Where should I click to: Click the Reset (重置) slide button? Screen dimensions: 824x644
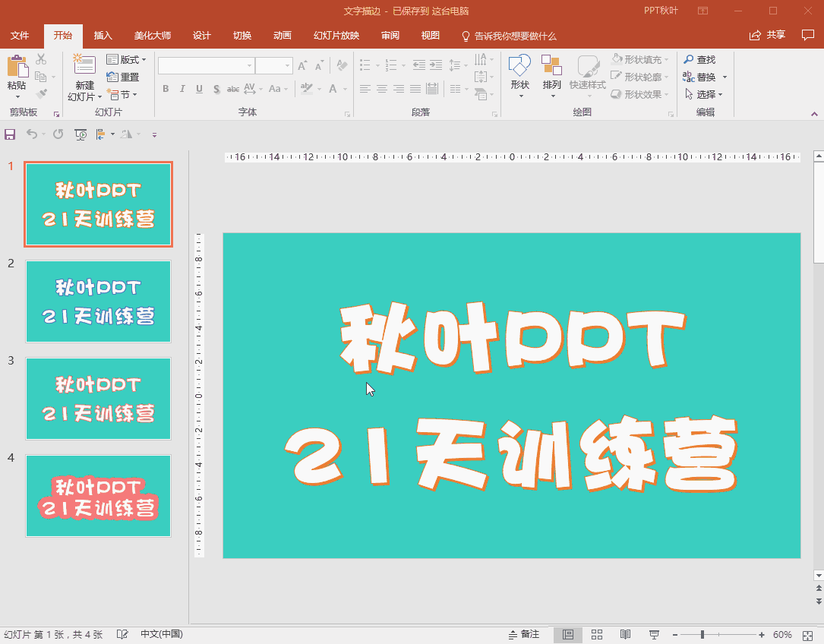(x=123, y=77)
